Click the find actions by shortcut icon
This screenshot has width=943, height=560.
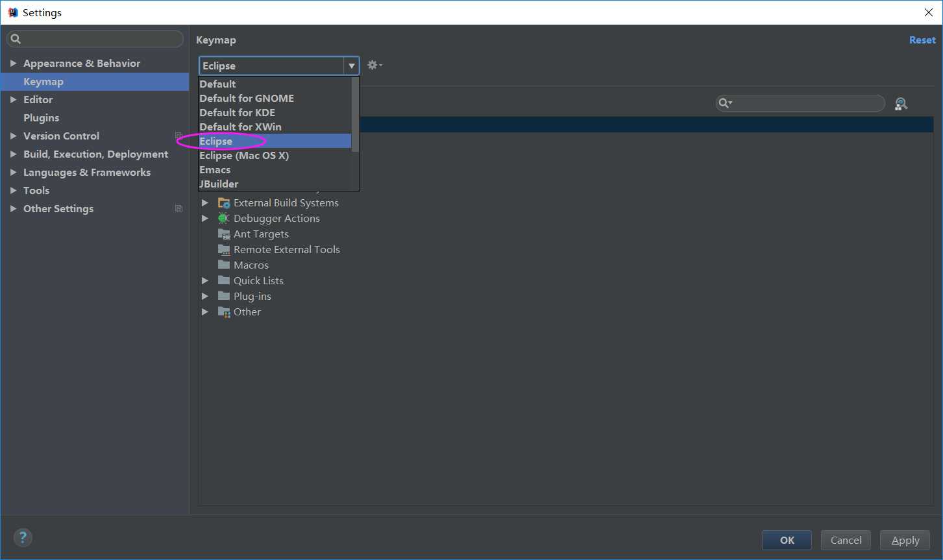coord(901,104)
